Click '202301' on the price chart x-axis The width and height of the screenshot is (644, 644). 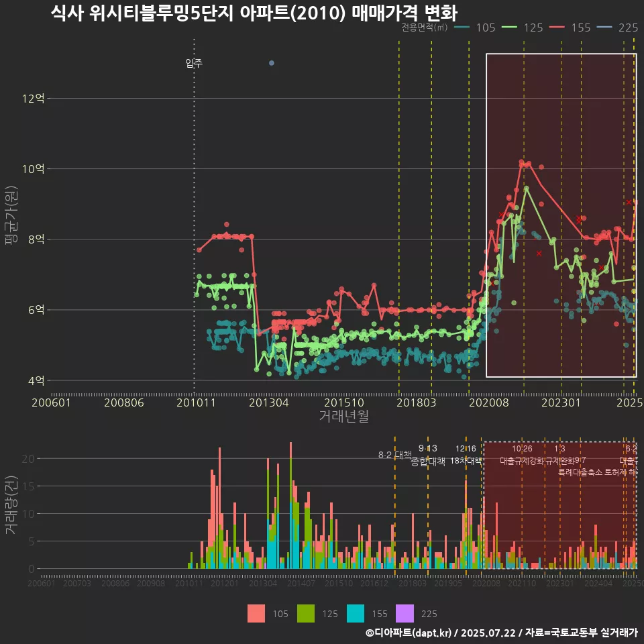pos(561,402)
